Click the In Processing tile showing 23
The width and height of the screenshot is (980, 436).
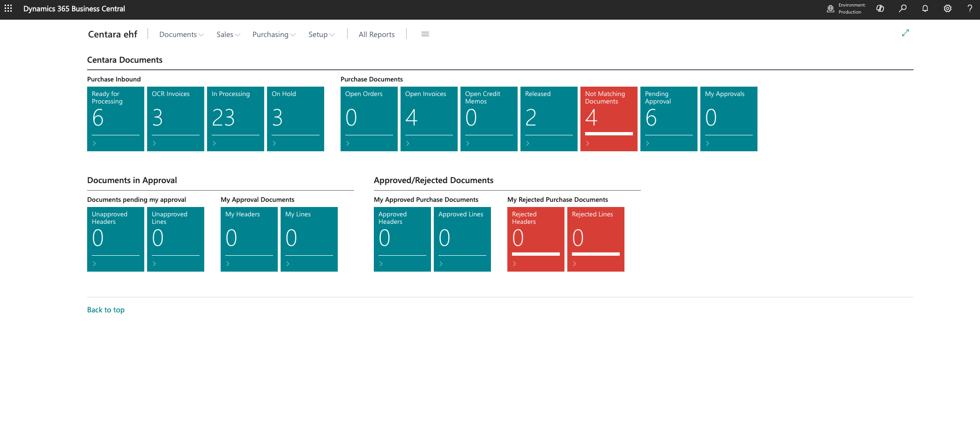[x=235, y=118]
